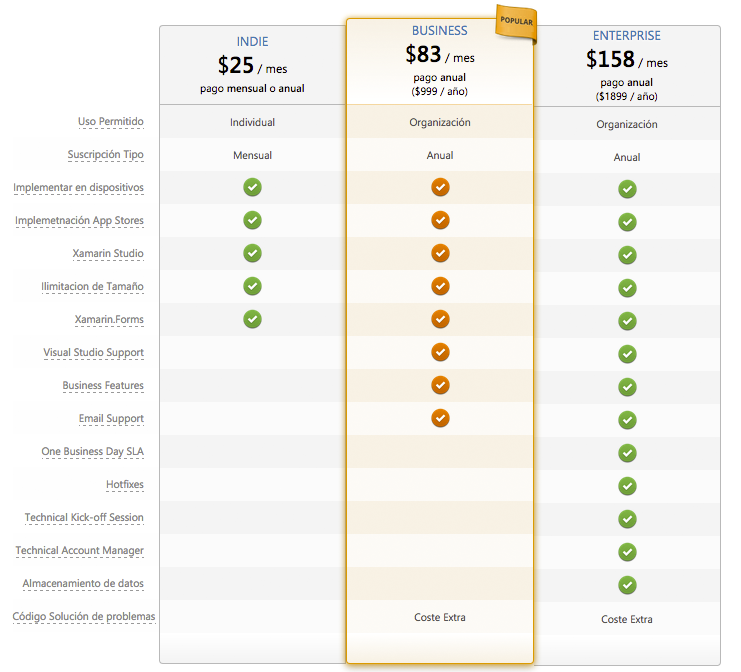Click 'Coste Extra' in the Business column

click(439, 618)
